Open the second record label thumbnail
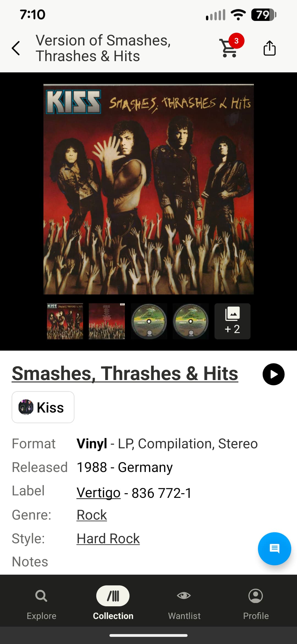The image size is (297, 644). (x=191, y=321)
